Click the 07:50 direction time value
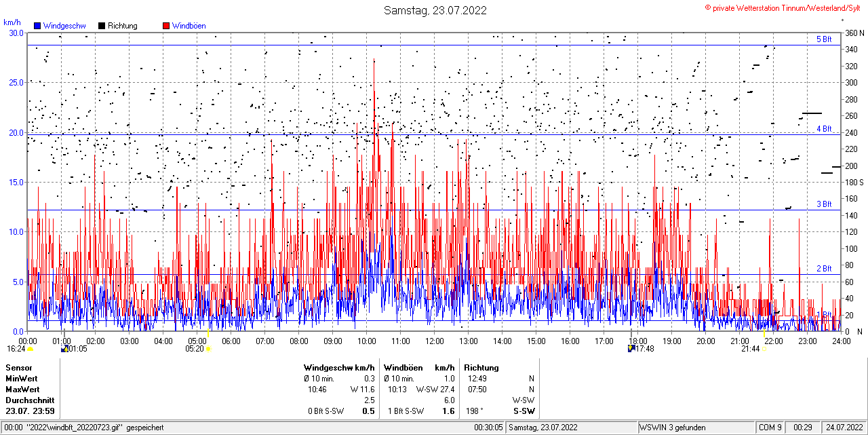The image size is (868, 435). 477,390
